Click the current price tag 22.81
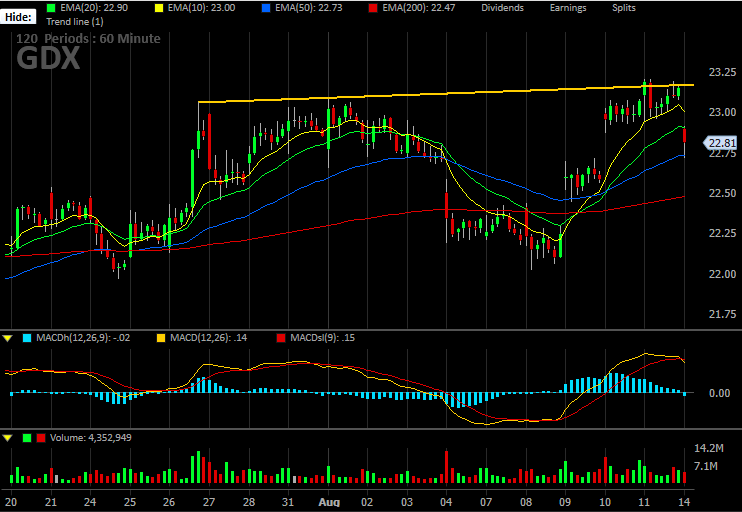742x512 pixels. [x=721, y=143]
